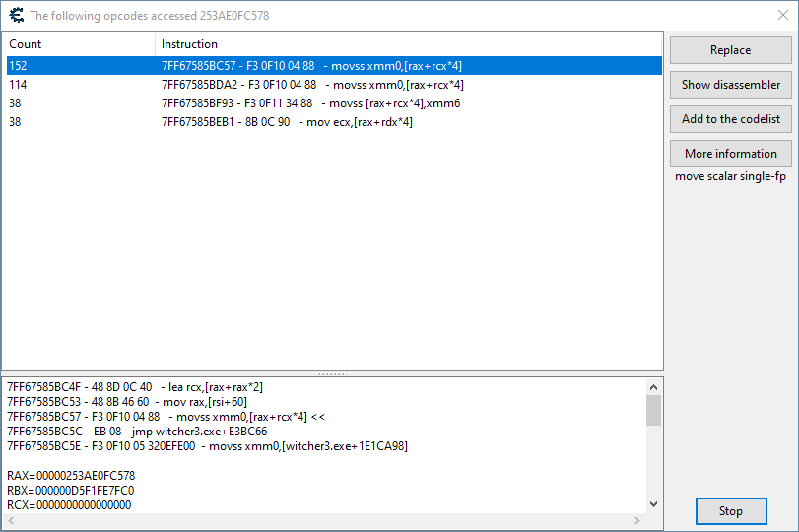Click the horizontal scrollbar left arrow

(x=11, y=519)
